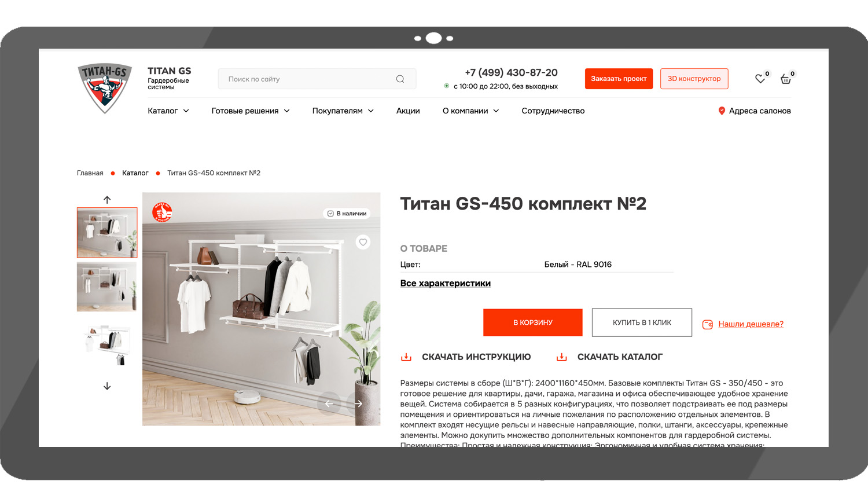Click the search magnifier icon
This screenshot has width=868, height=488.
[400, 79]
